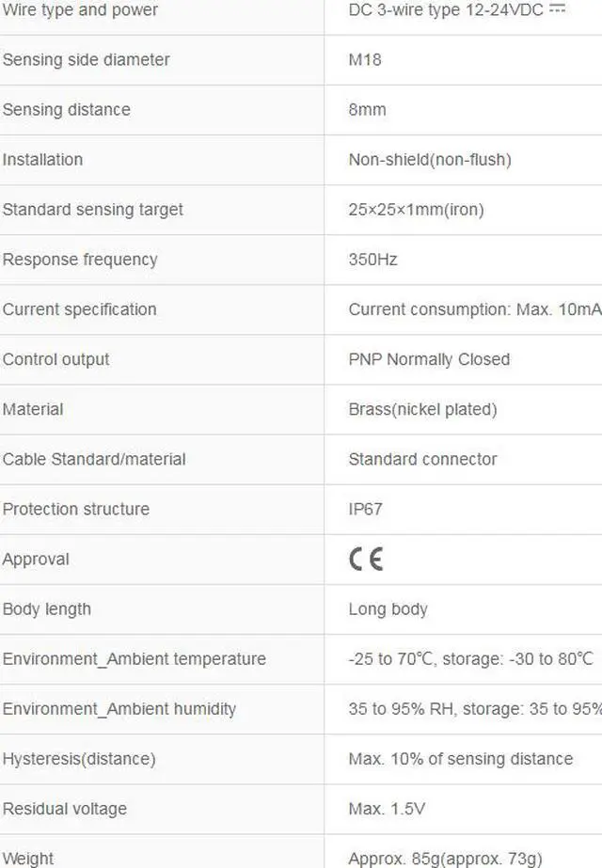Click the IP67 protection value
The image size is (602, 868).
point(366,508)
